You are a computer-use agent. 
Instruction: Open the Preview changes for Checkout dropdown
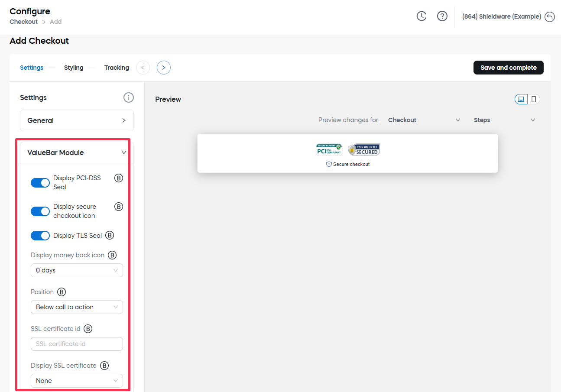point(424,120)
